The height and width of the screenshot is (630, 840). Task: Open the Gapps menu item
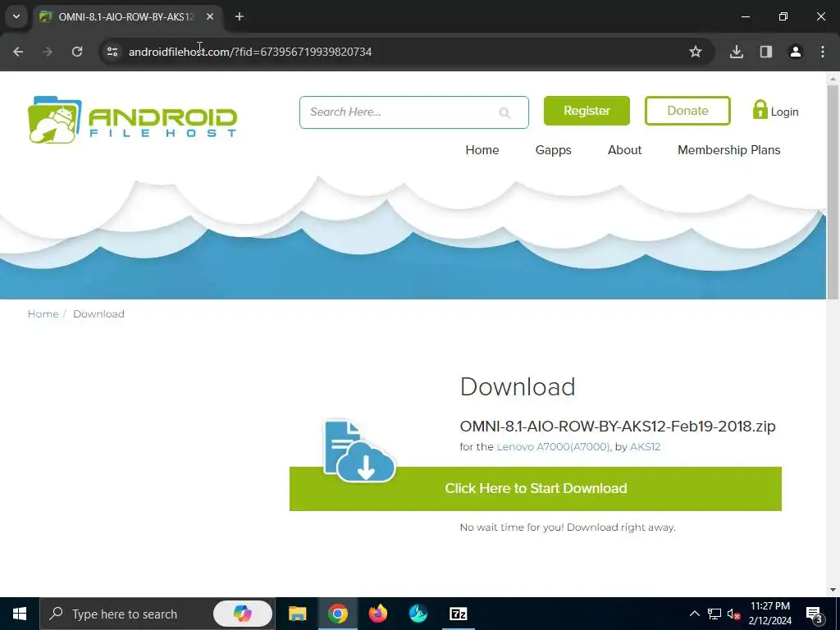tap(554, 150)
